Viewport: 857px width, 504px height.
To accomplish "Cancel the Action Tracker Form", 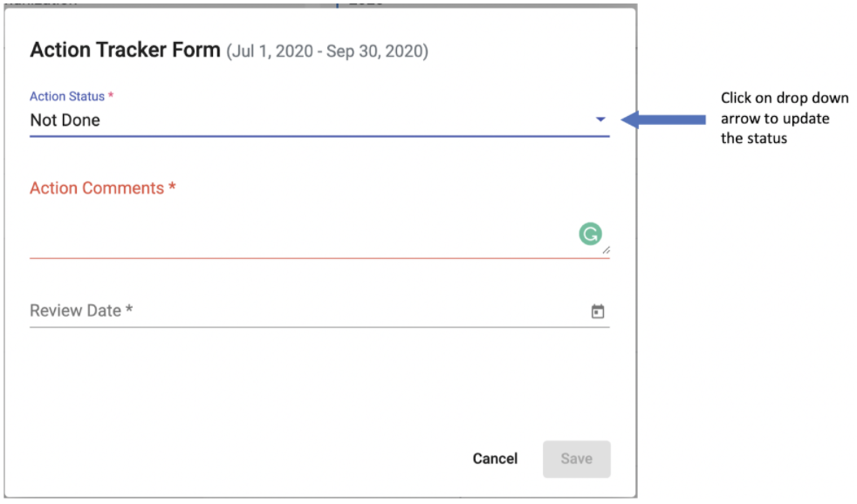I will (495, 459).
